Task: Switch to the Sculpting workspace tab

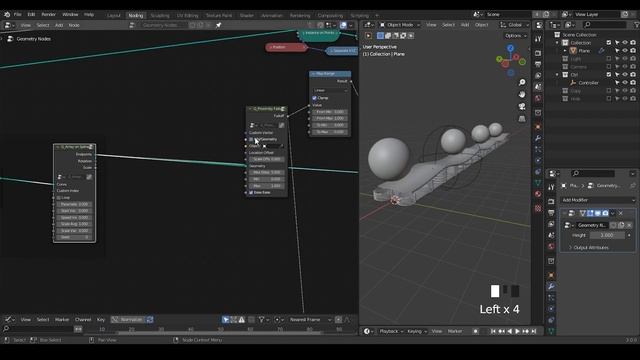Action: pyautogui.click(x=160, y=16)
